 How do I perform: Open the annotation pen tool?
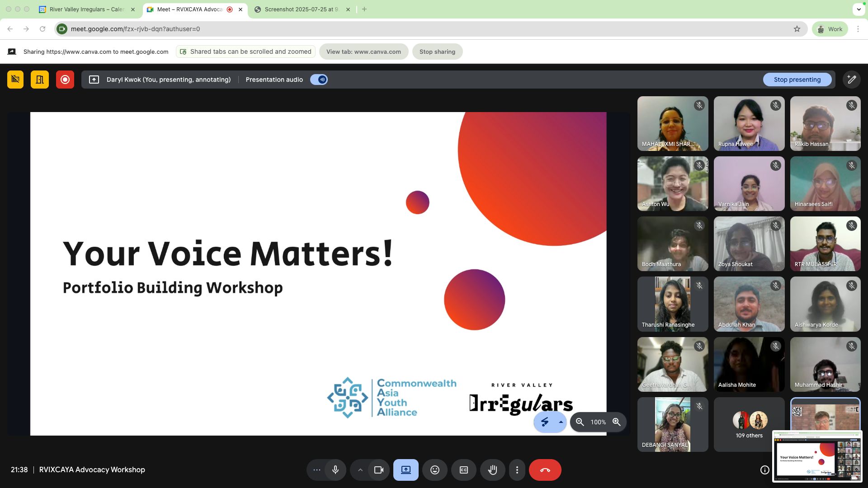coord(852,80)
